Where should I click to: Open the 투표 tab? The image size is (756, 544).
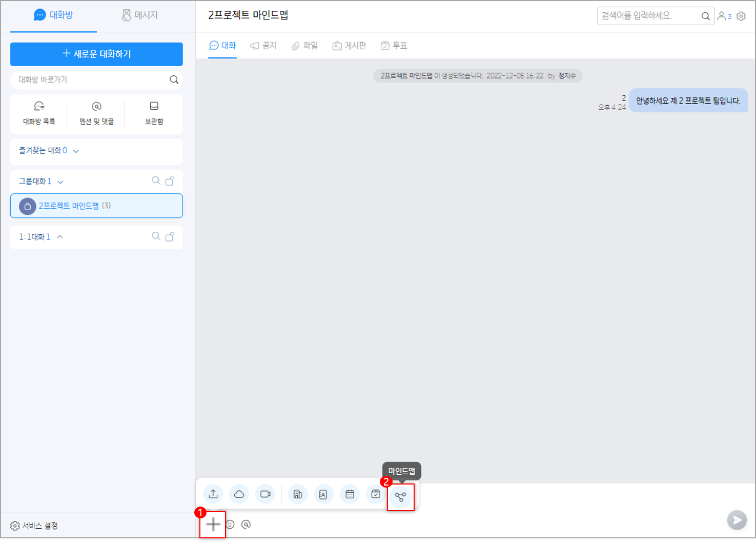tap(394, 46)
